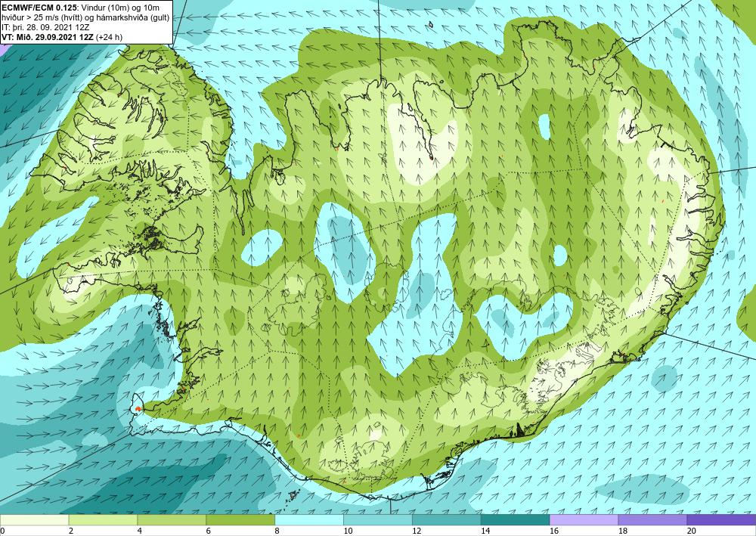The image size is (756, 536).
Task: Select the aqua 10–12 m/s legend swatch
Action: point(377,519)
